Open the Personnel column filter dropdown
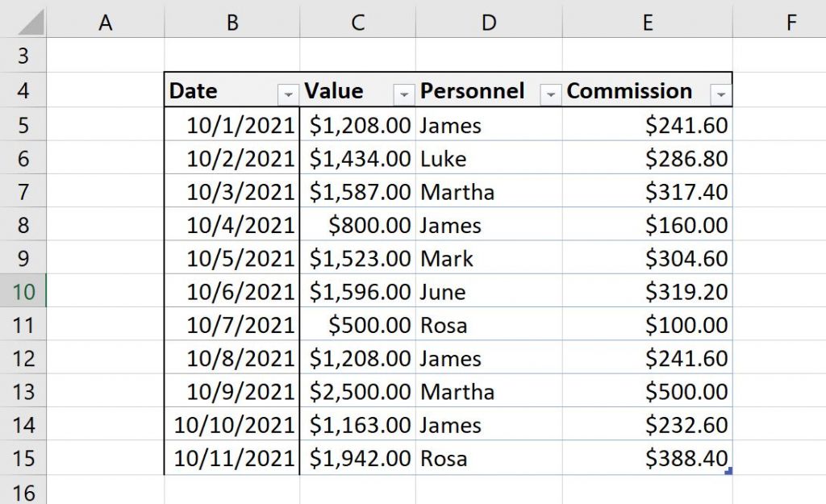This screenshot has width=826, height=504. [x=551, y=94]
